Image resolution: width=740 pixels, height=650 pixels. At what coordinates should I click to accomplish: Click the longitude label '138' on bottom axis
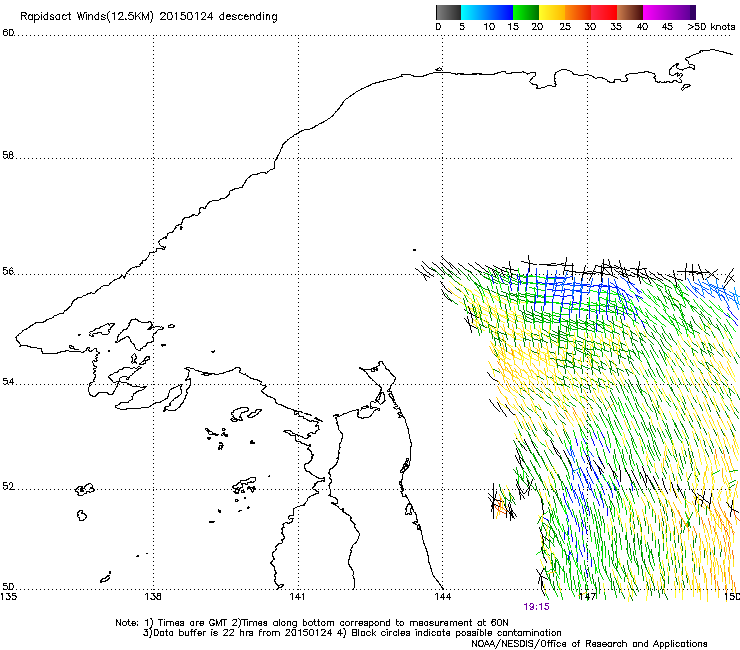tap(153, 597)
